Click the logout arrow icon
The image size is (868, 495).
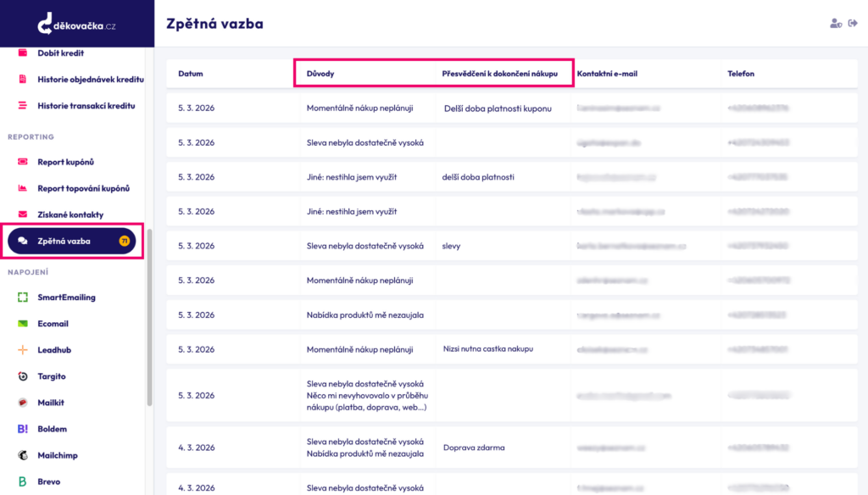(853, 24)
